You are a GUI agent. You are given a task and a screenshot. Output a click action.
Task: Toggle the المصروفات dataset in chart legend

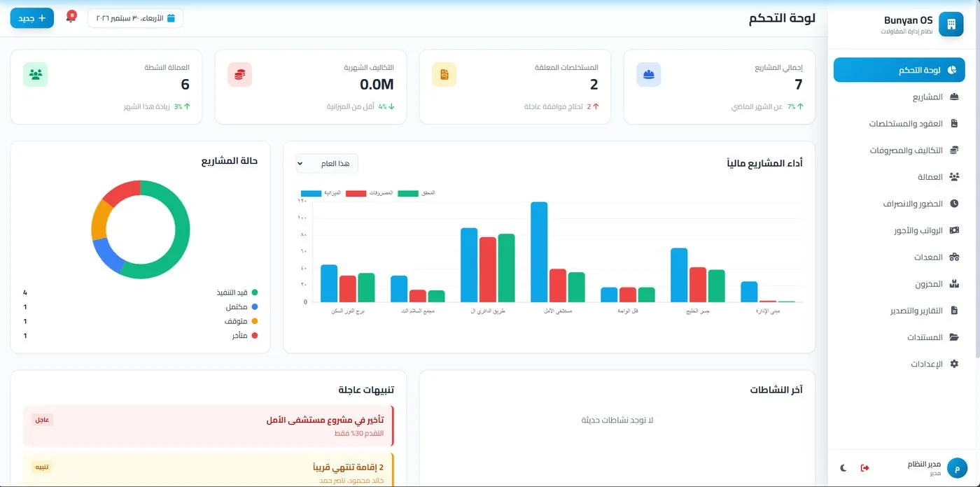(x=370, y=192)
